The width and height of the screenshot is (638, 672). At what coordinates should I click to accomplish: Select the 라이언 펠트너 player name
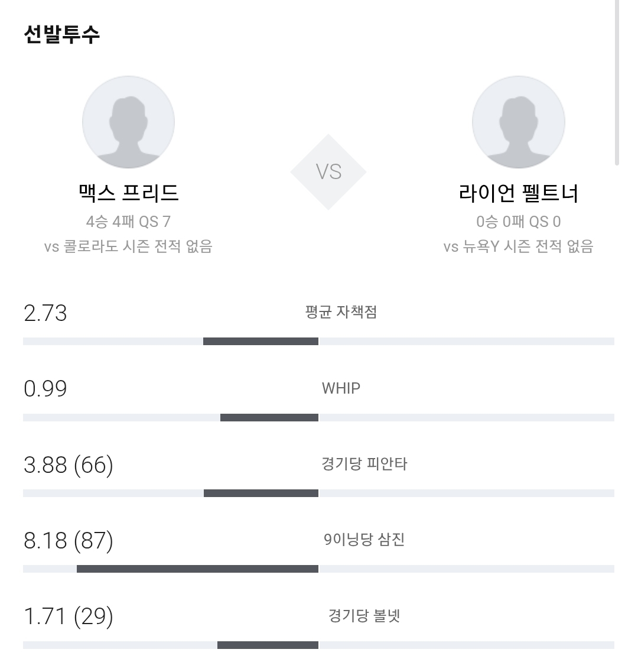[x=519, y=193]
